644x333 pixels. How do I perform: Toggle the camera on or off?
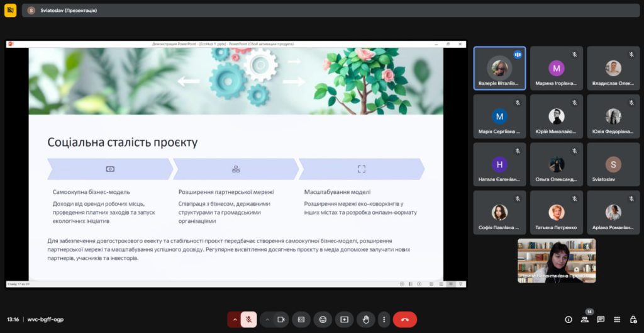(x=281, y=319)
